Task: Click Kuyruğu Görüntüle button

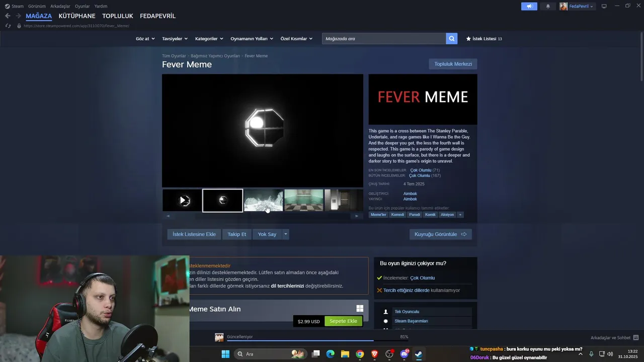Action: 441,234
